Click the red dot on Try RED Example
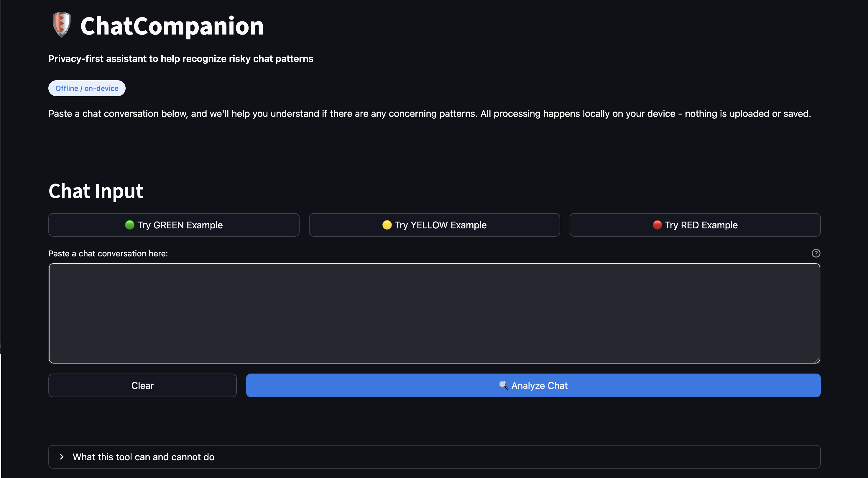This screenshot has height=478, width=868. (x=657, y=225)
